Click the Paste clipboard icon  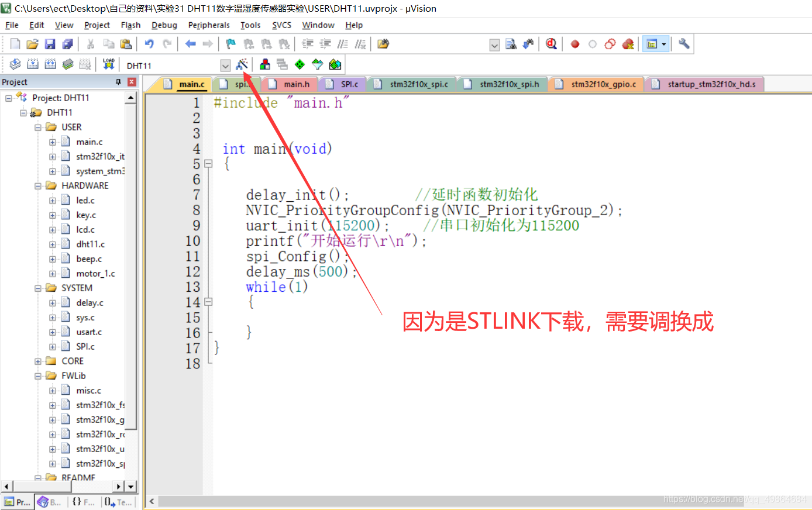pos(126,44)
